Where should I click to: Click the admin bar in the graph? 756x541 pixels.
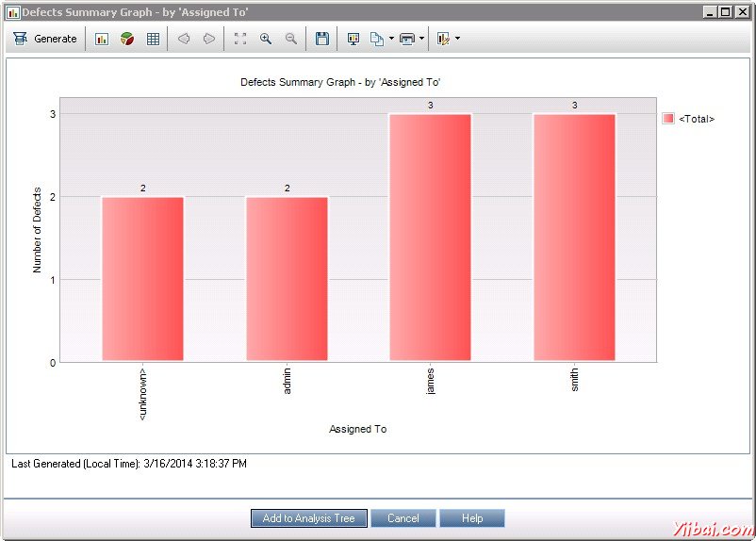tap(287, 278)
